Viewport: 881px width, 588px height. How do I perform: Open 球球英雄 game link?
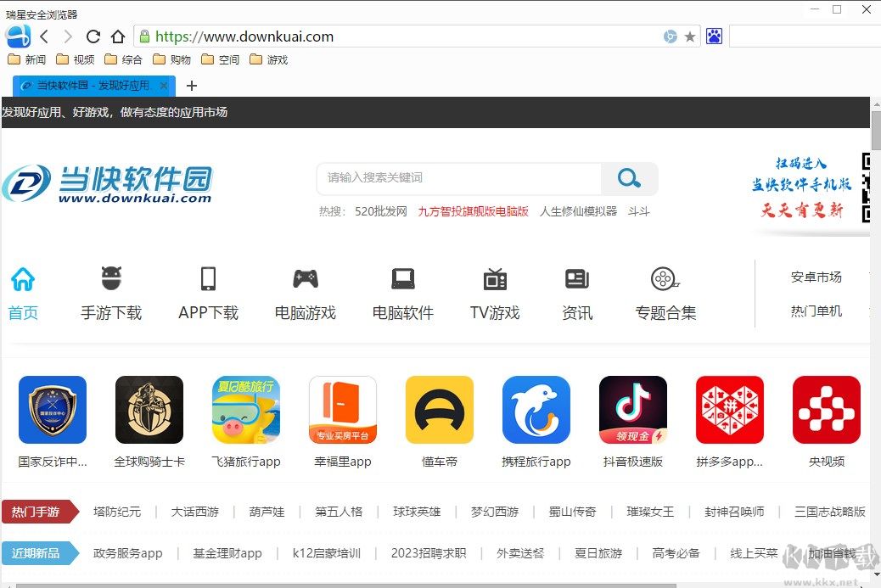pyautogui.click(x=417, y=512)
